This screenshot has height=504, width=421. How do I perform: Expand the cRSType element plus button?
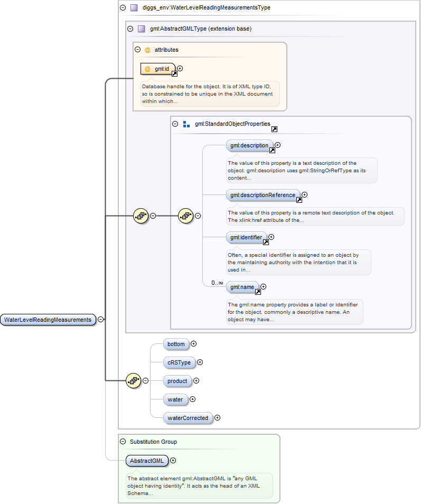tap(200, 362)
